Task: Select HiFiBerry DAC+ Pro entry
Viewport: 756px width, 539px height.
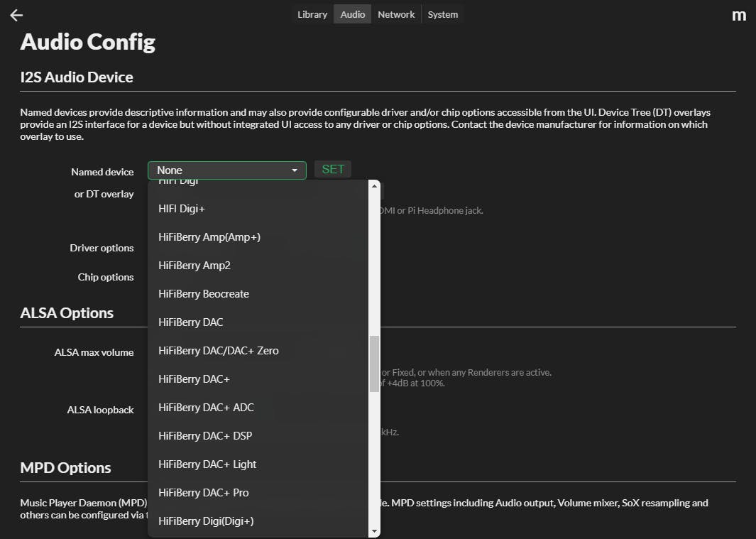Action: point(203,493)
